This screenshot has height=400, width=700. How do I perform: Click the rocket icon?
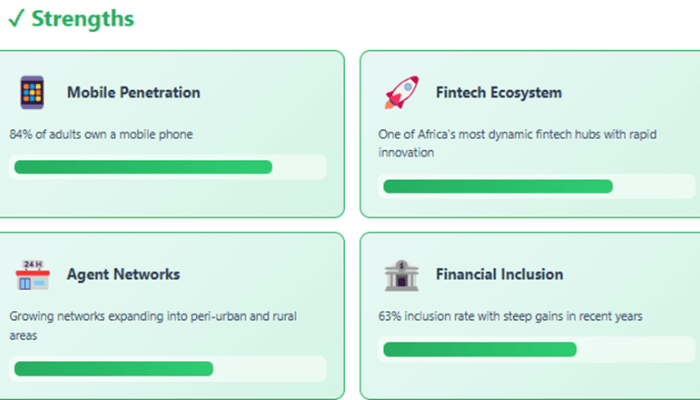click(x=401, y=93)
